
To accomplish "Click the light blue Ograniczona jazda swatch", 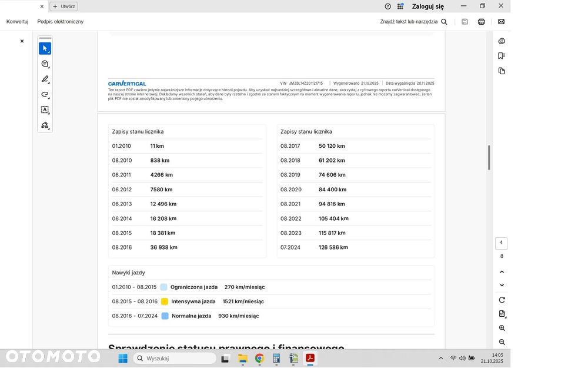I will pyautogui.click(x=163, y=287).
